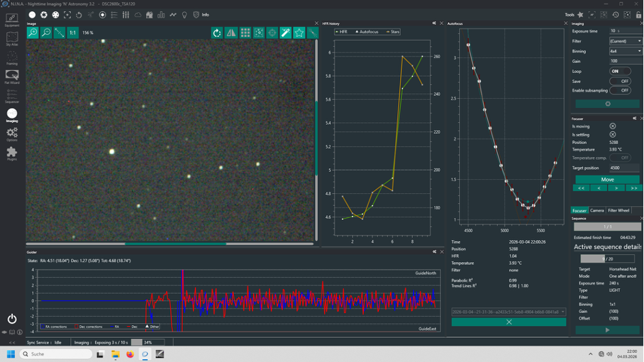Toggle the auto stretch wand icon
Image resolution: width=644 pixels, height=362 pixels.
tap(285, 33)
